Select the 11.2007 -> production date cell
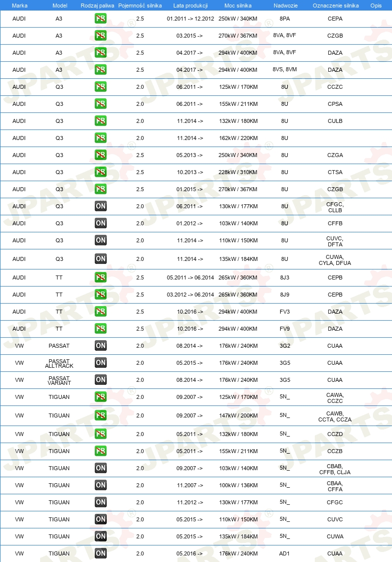 pyautogui.click(x=190, y=485)
